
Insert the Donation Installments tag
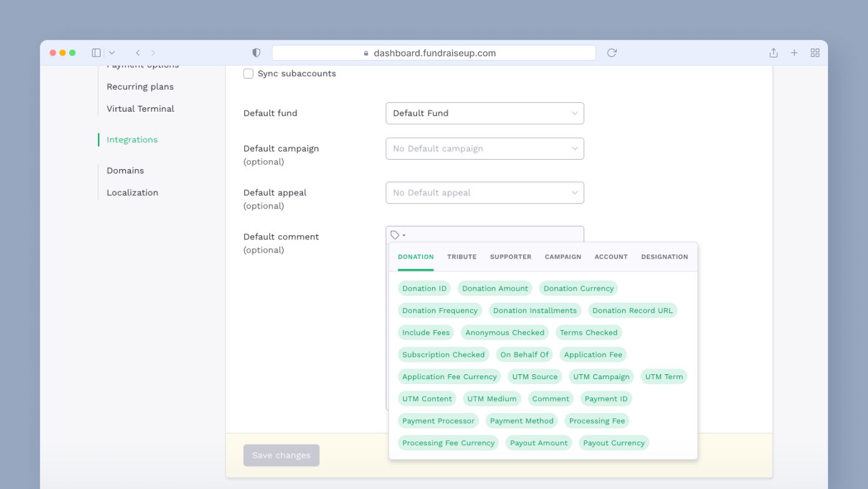coord(535,311)
